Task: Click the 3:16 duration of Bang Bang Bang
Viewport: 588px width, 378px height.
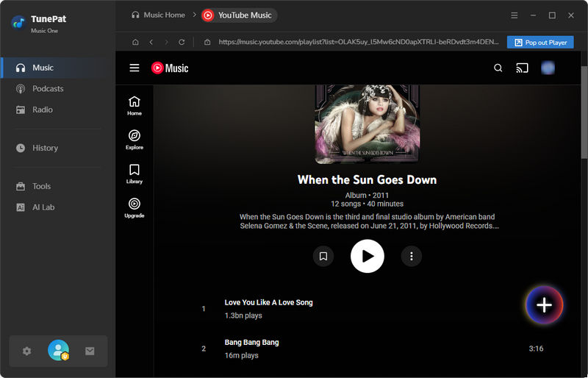Action: [536, 349]
